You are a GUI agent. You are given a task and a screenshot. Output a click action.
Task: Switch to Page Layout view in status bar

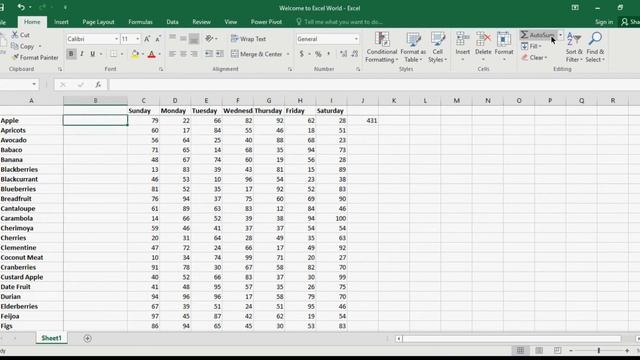coord(539,351)
